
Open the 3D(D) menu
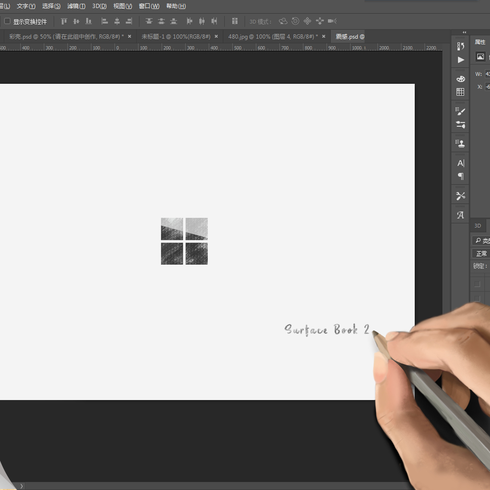pyautogui.click(x=99, y=6)
